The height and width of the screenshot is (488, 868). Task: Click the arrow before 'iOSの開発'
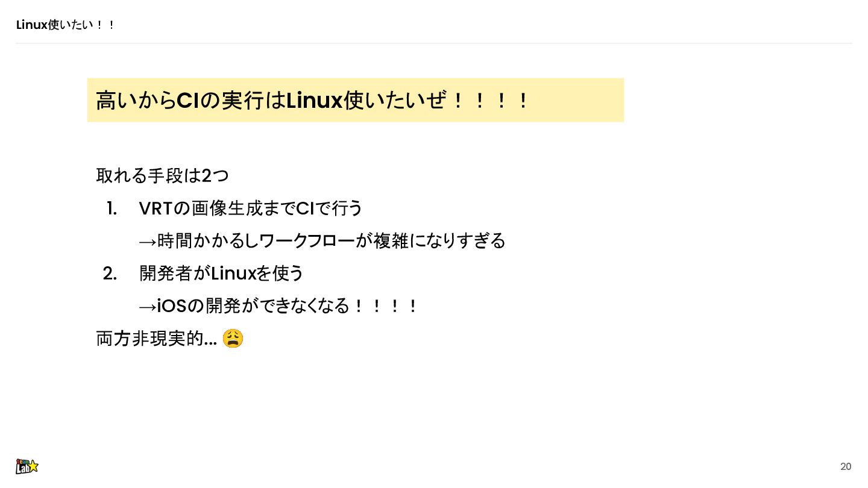click(148, 307)
